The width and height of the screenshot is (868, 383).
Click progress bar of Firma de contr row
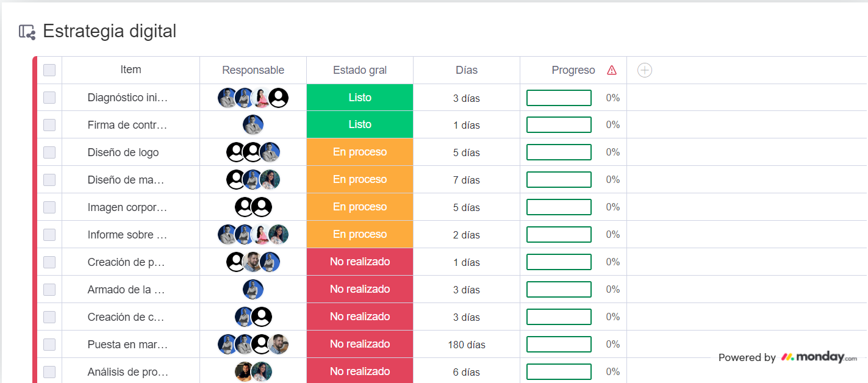coord(559,125)
